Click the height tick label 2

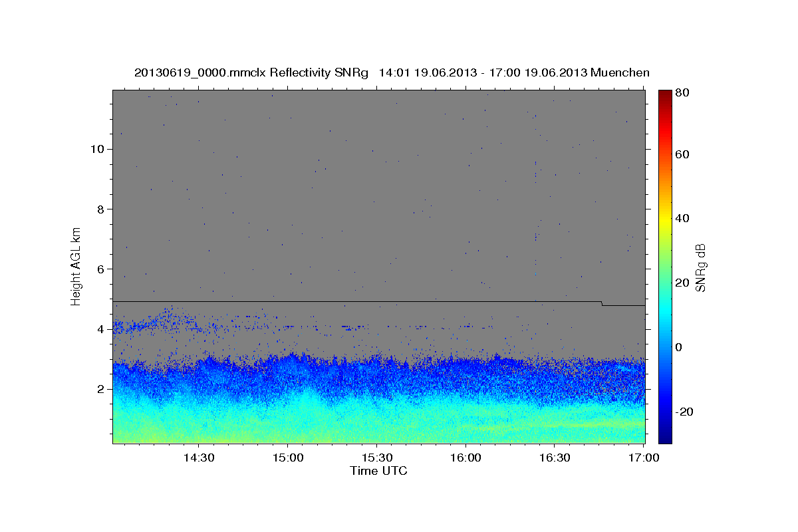coord(99,389)
